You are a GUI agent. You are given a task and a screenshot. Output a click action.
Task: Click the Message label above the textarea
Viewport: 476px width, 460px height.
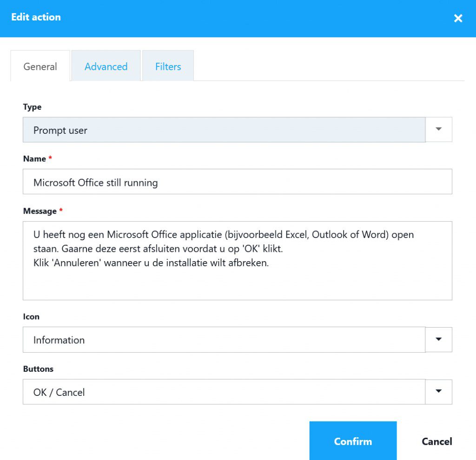pyautogui.click(x=40, y=210)
